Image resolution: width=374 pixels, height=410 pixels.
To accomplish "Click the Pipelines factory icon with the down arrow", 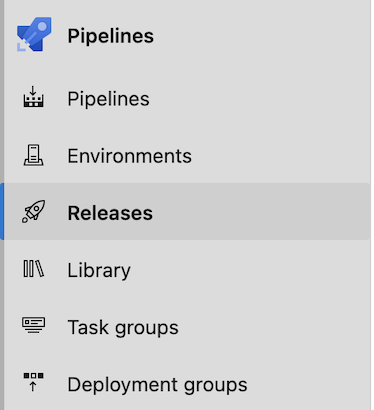I will pos(33,97).
